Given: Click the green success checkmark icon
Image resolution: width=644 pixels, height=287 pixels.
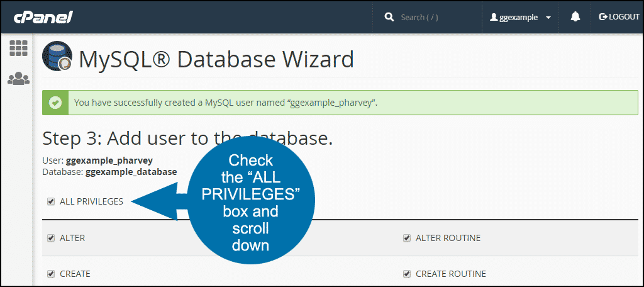Looking at the screenshot, I should pos(56,102).
